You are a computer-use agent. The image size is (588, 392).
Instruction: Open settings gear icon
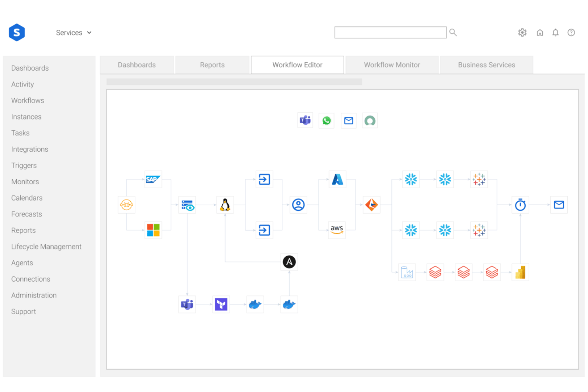(x=522, y=33)
